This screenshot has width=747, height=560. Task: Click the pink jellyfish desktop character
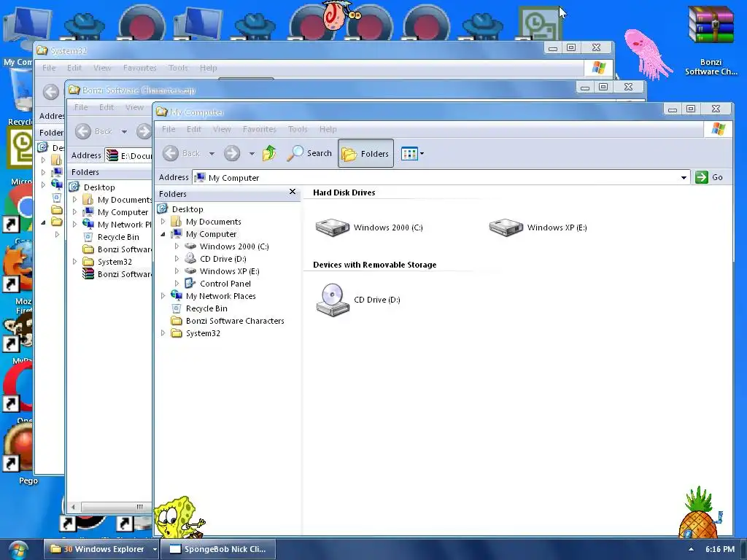pyautogui.click(x=647, y=53)
